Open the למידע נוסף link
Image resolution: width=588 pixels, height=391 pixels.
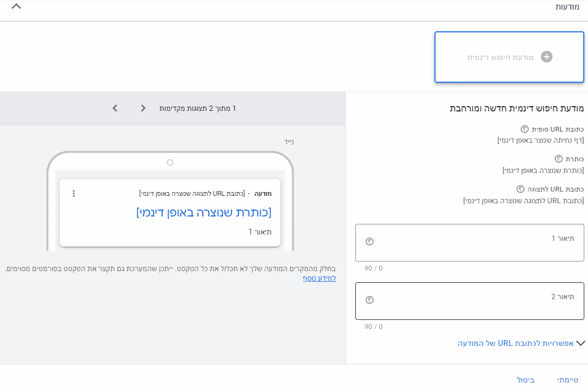click(x=319, y=279)
